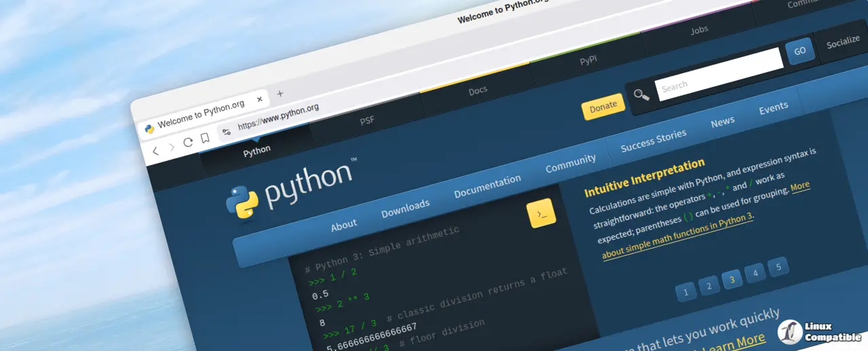Image resolution: width=868 pixels, height=351 pixels.
Task: Open site settings icon in address bar
Action: 226,131
